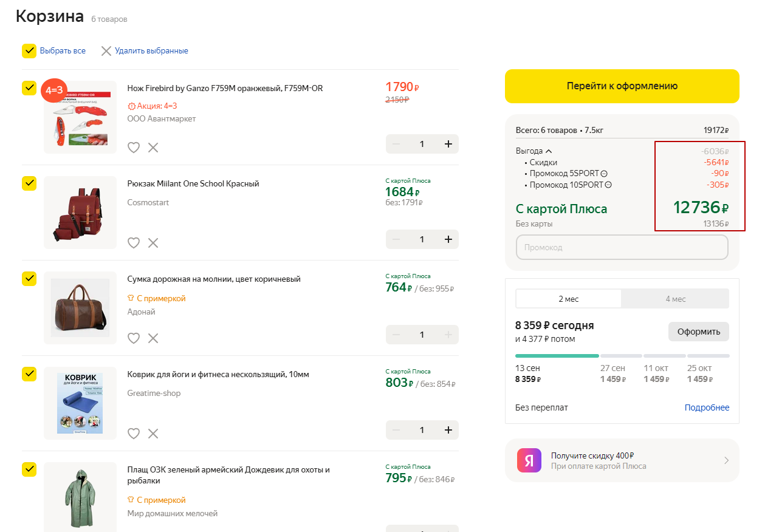
Task: Increase quantity of the Miilant backpack
Action: coord(448,239)
